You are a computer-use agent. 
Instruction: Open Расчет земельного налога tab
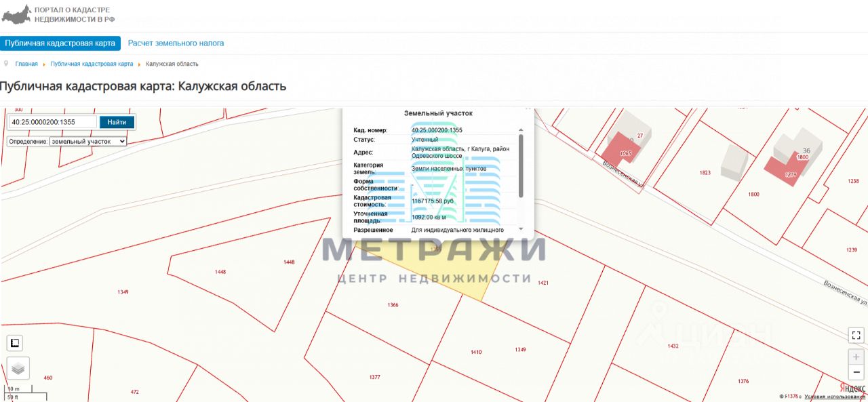[x=176, y=43]
